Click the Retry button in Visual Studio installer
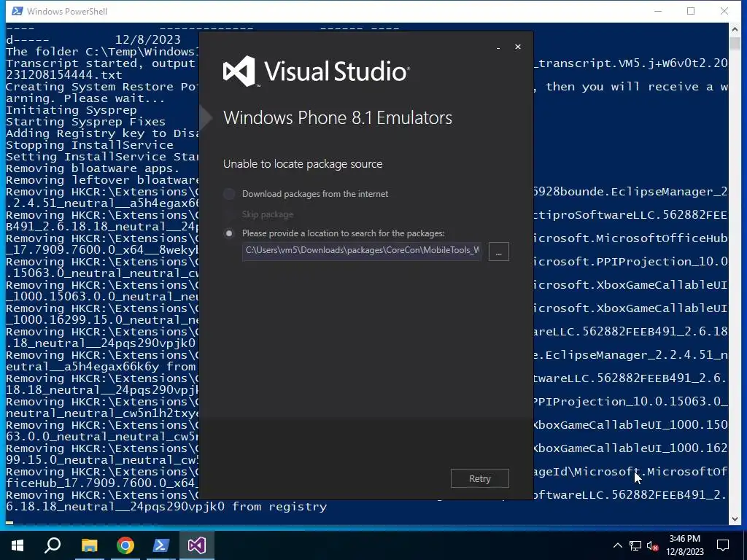The width and height of the screenshot is (747, 560). (x=480, y=478)
